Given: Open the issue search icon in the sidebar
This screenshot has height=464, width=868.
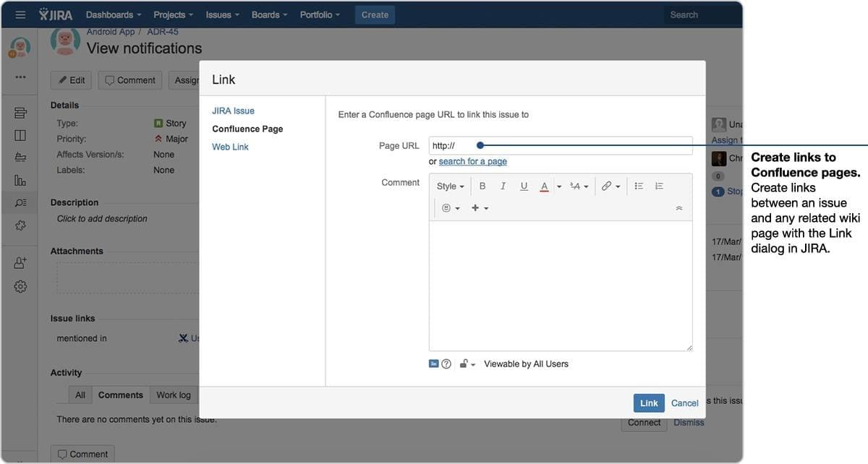Looking at the screenshot, I should 20,203.
